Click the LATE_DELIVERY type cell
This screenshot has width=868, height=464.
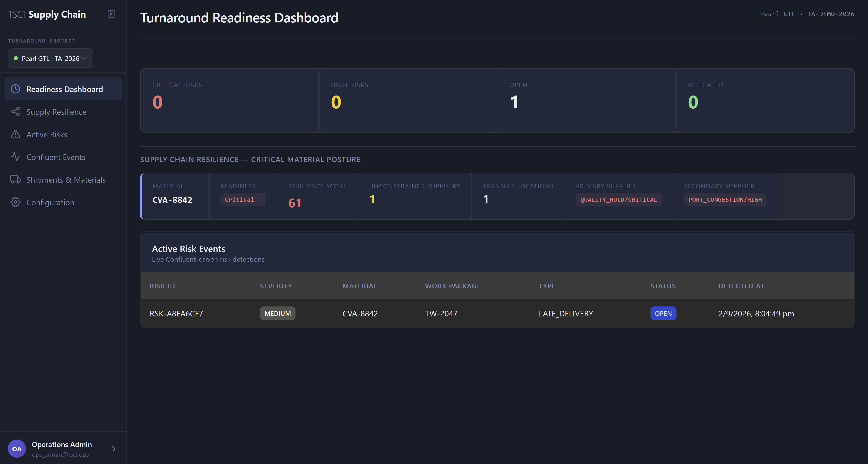[x=566, y=314]
